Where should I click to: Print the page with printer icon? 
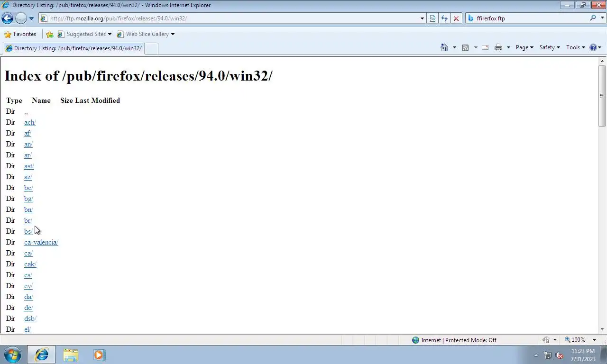(x=498, y=47)
